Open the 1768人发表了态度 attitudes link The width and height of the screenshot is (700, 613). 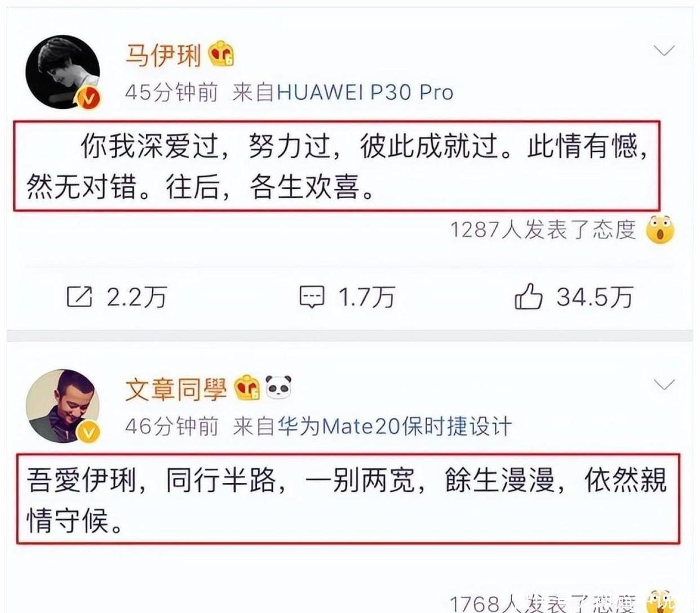click(543, 603)
